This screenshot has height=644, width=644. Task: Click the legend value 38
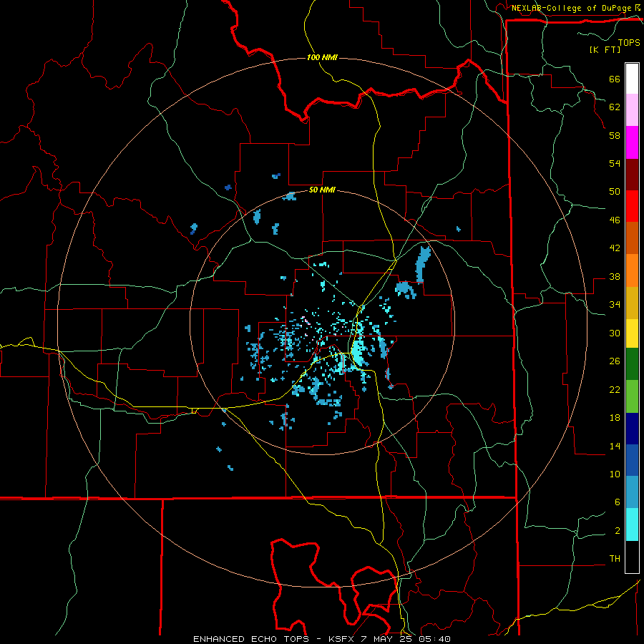pos(615,276)
